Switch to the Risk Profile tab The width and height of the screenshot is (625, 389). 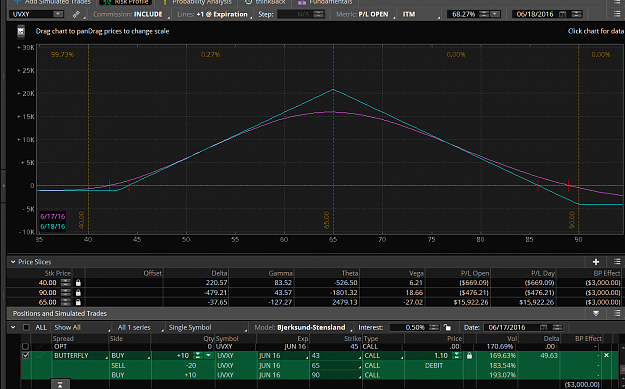coord(127,2)
